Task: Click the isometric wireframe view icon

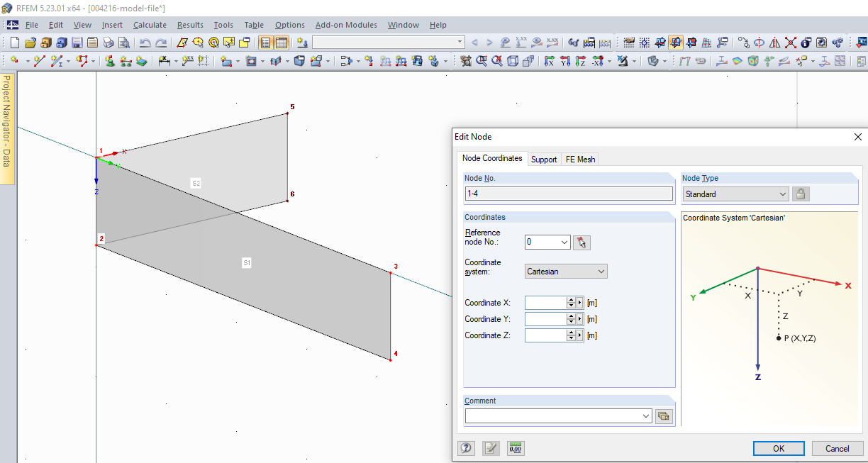Action: click(512, 61)
